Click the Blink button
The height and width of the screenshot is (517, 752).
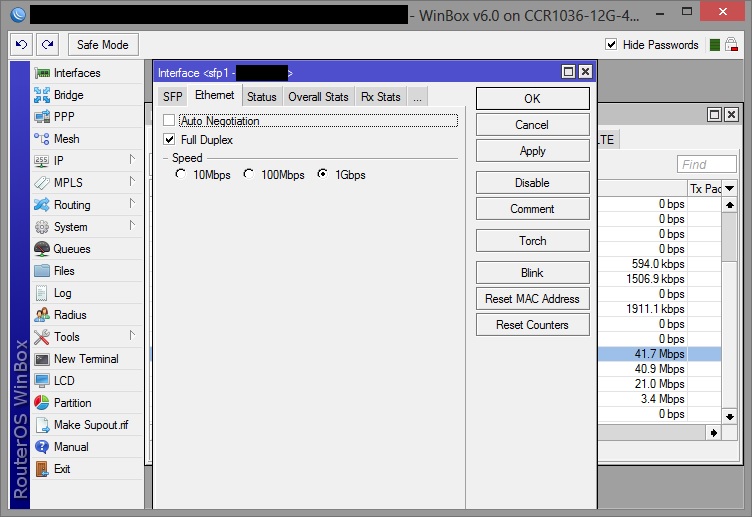(x=532, y=273)
